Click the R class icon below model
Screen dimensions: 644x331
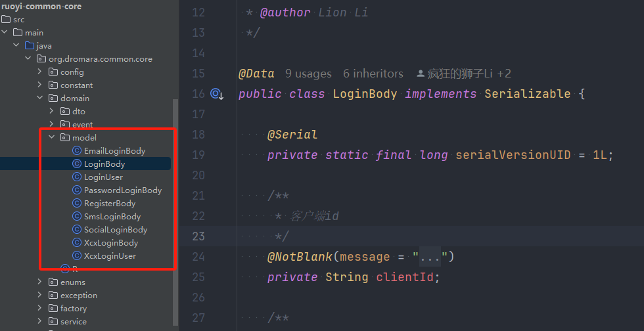(64, 268)
